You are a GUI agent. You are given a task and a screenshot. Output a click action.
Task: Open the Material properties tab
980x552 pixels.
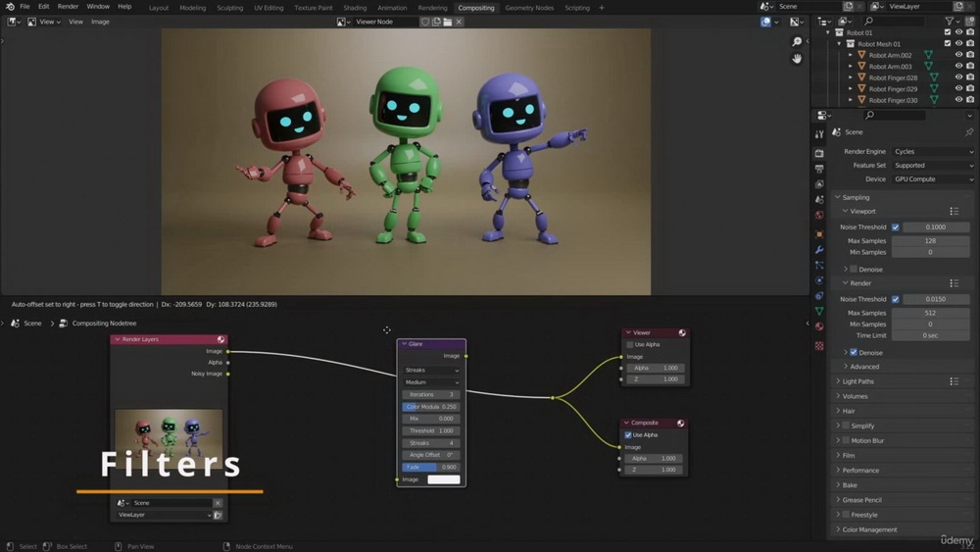(x=819, y=326)
